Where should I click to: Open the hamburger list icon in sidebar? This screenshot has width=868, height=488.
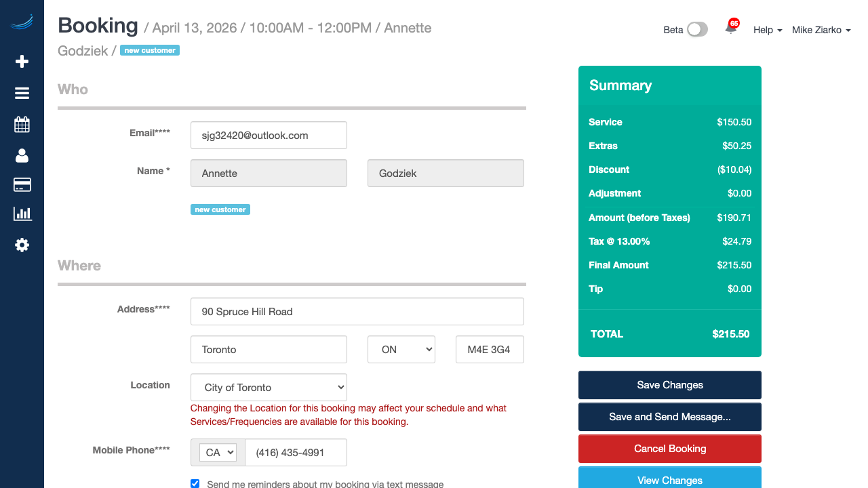coord(22,94)
